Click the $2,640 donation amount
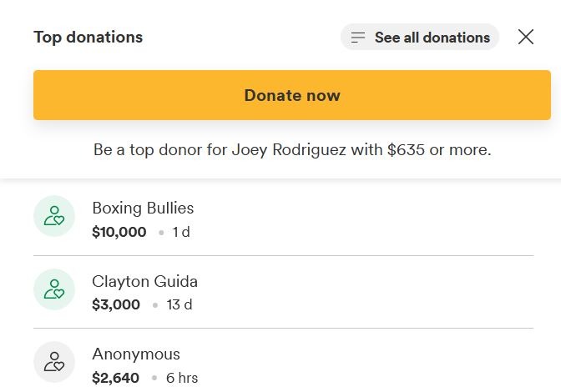Screen dimensions: 561x392 click(x=116, y=378)
